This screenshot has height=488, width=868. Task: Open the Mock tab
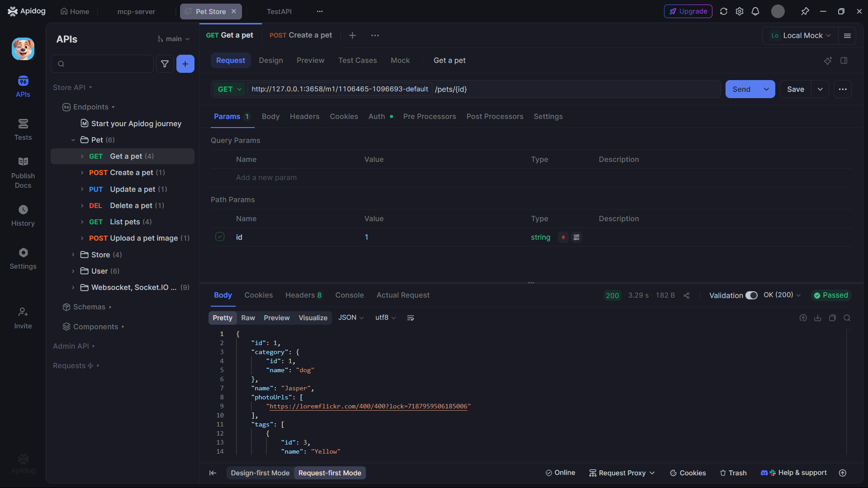(400, 60)
